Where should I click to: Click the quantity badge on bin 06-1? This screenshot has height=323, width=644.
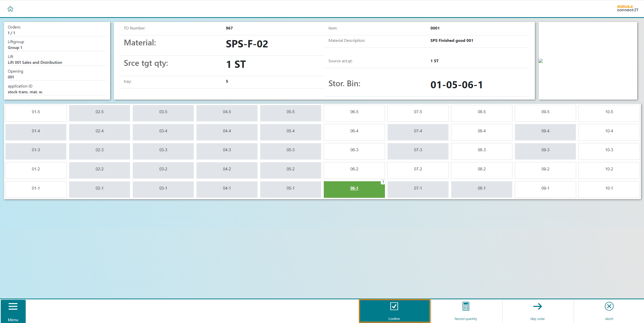coord(383,182)
